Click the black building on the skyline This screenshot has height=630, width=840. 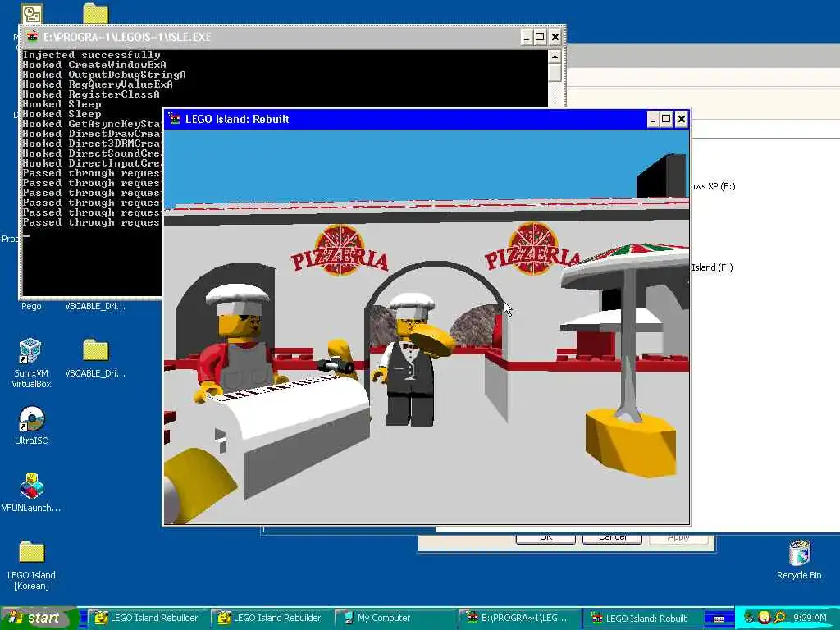[x=661, y=176]
